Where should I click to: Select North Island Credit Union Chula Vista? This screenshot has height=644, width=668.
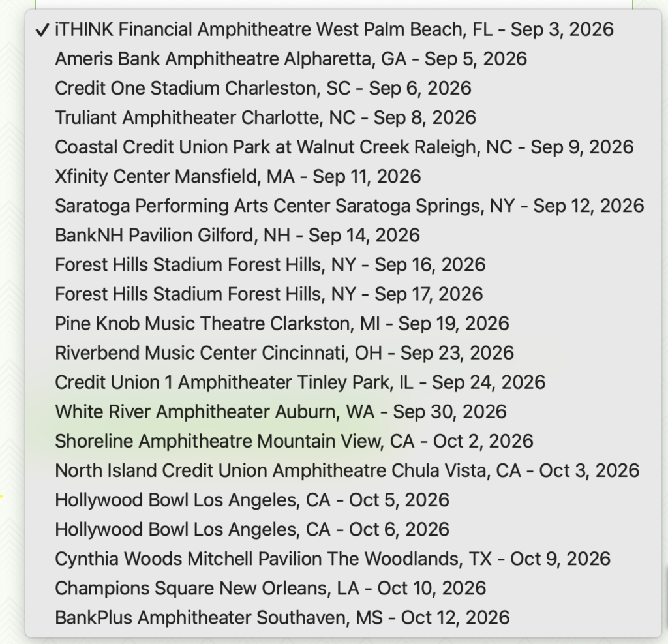343,470
